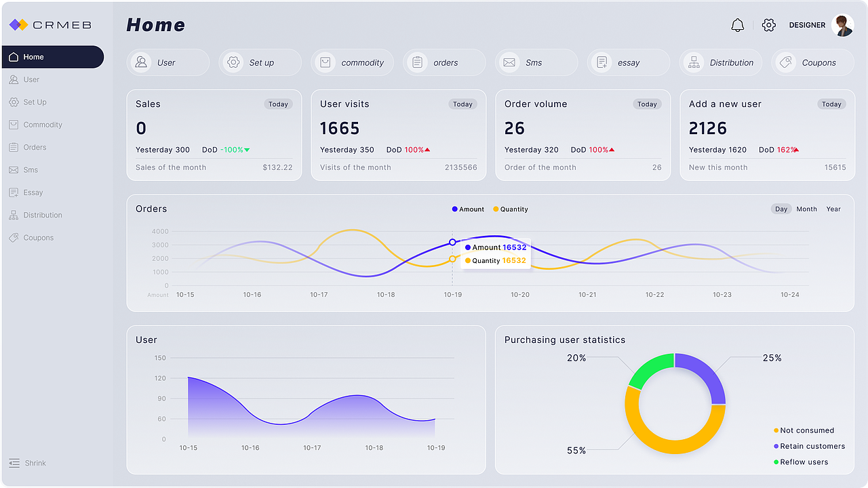Click Today badge on Order volume card

[647, 104]
